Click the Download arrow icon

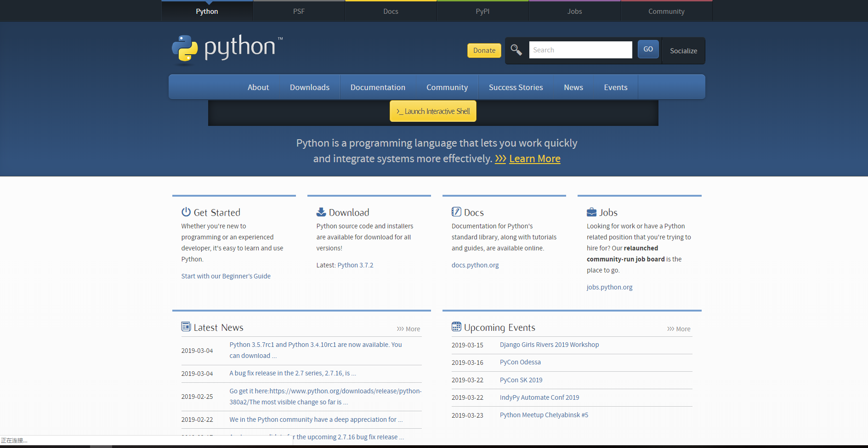321,212
